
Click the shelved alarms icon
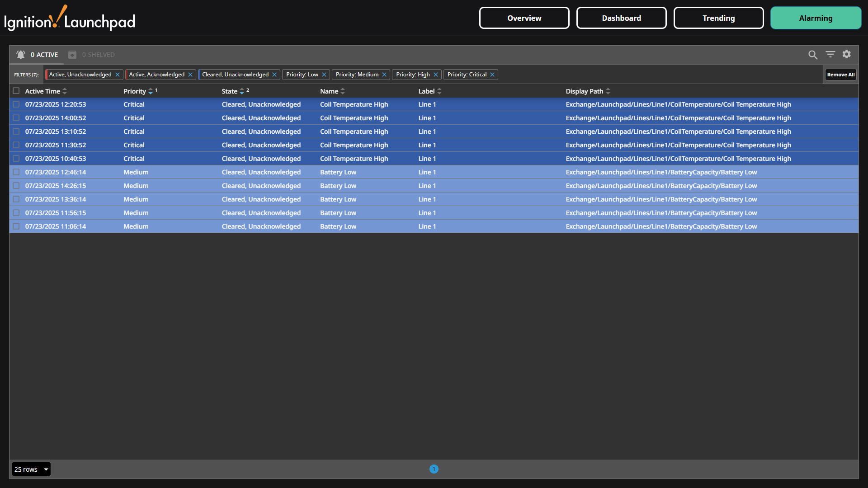pos(72,55)
